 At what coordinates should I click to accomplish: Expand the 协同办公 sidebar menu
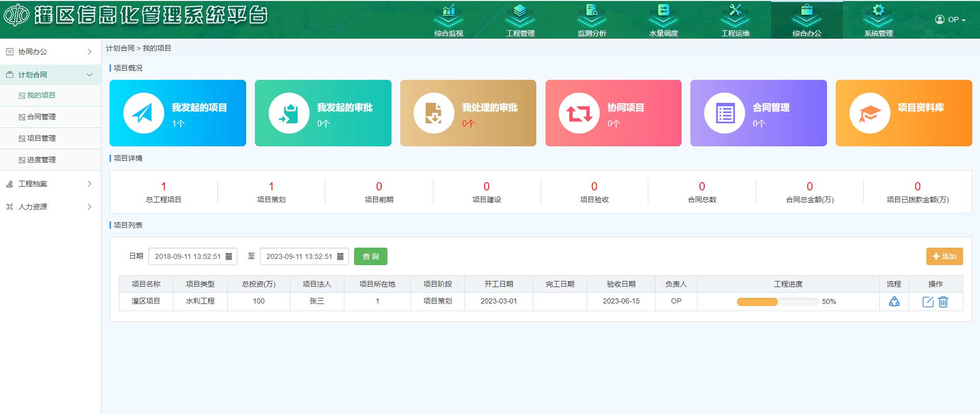click(50, 52)
